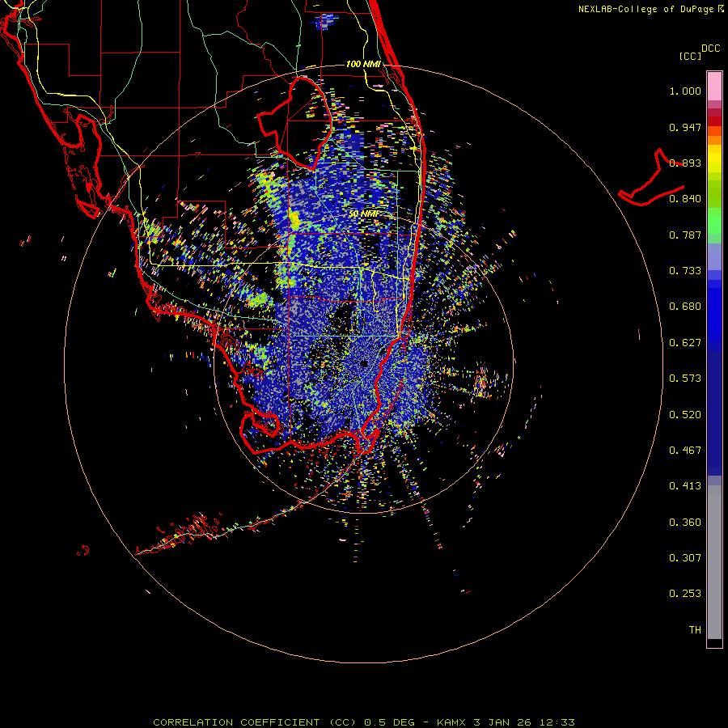Click the 0.413 color scale value
The width and height of the screenshot is (728, 728).
point(685,486)
